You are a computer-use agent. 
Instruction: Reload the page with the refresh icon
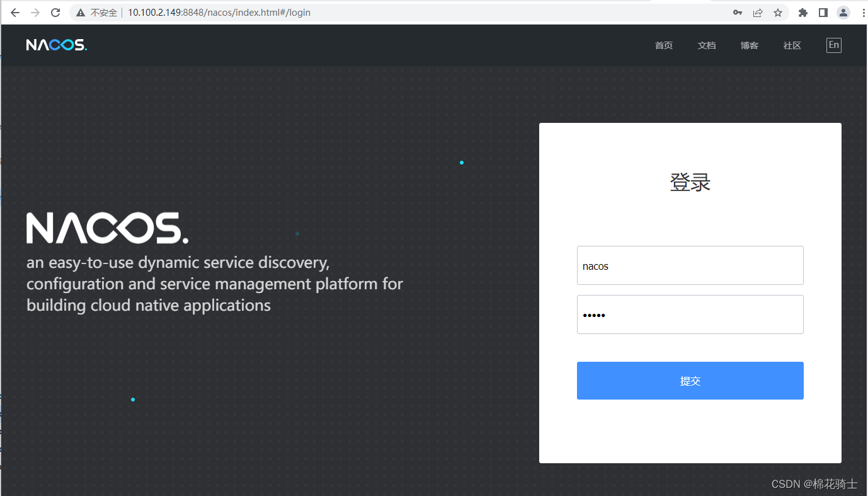55,13
